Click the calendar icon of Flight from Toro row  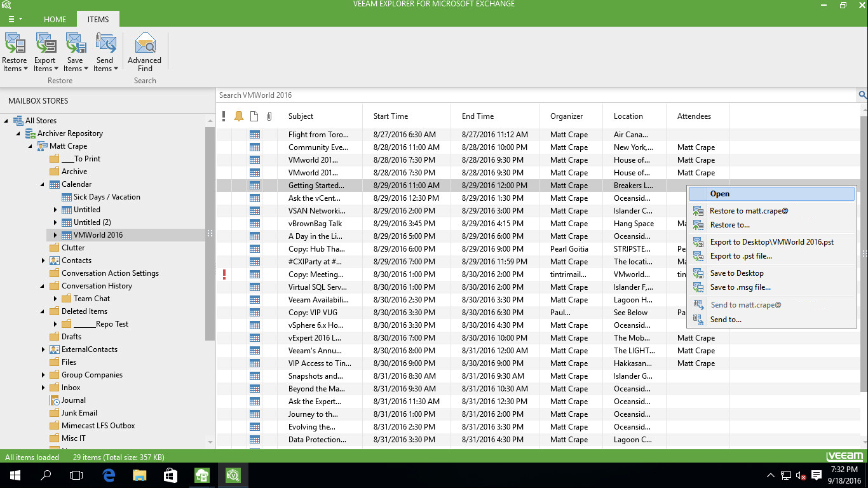[255, 135]
